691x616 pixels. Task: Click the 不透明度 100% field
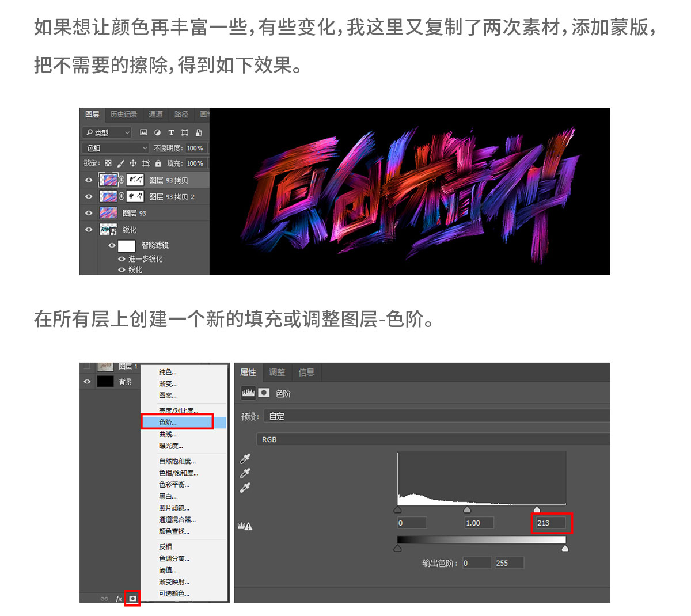[195, 148]
